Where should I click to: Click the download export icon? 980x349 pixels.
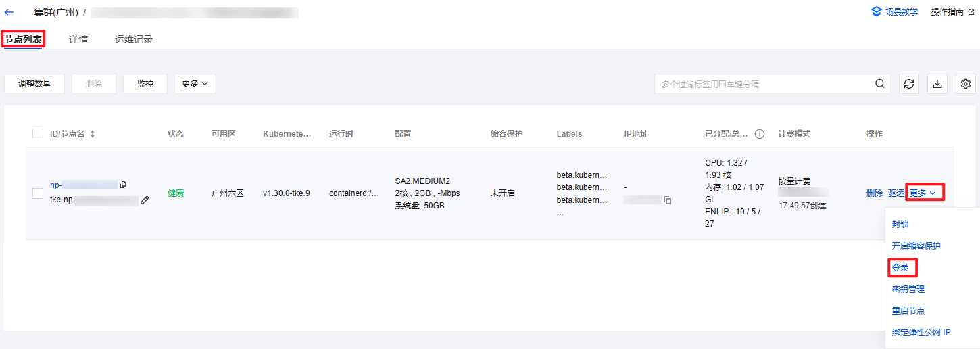pyautogui.click(x=937, y=84)
